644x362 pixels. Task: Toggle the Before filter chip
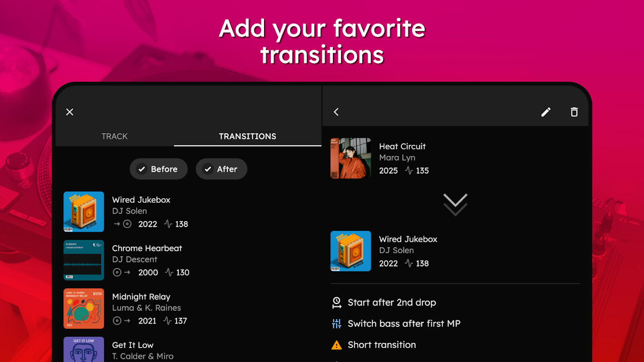[x=159, y=169]
